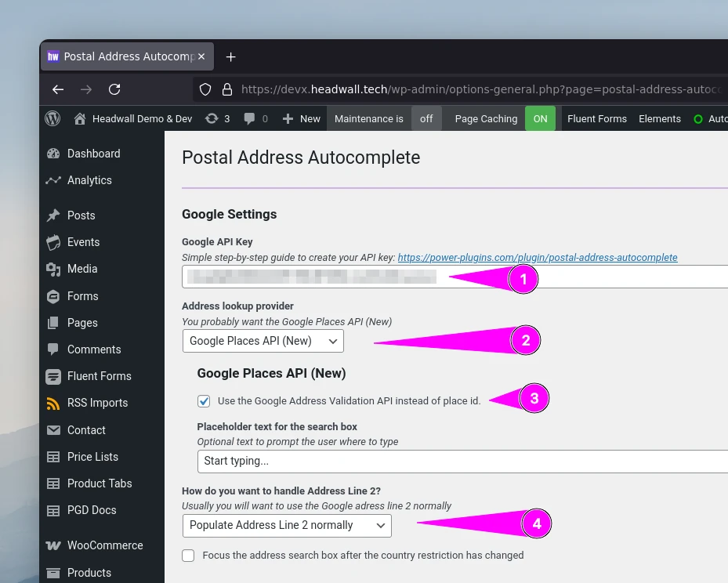This screenshot has width=728, height=583.
Task: Click the RSS Imports feed icon
Action: (x=53, y=404)
